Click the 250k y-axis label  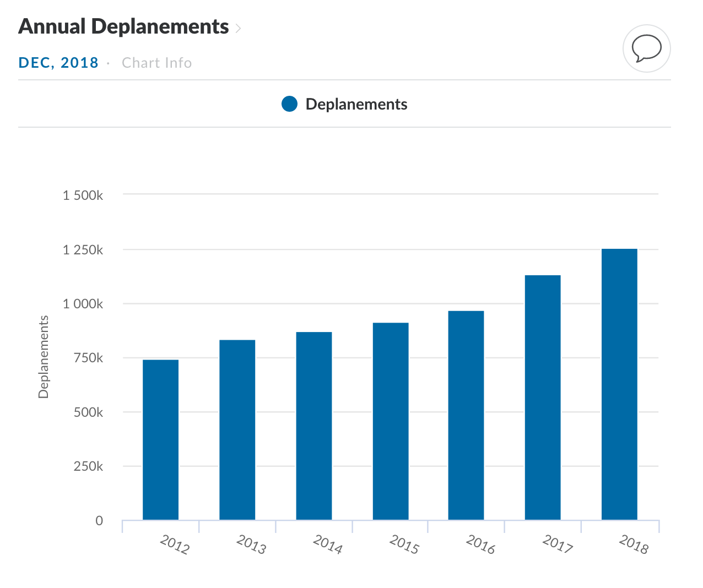click(x=88, y=466)
